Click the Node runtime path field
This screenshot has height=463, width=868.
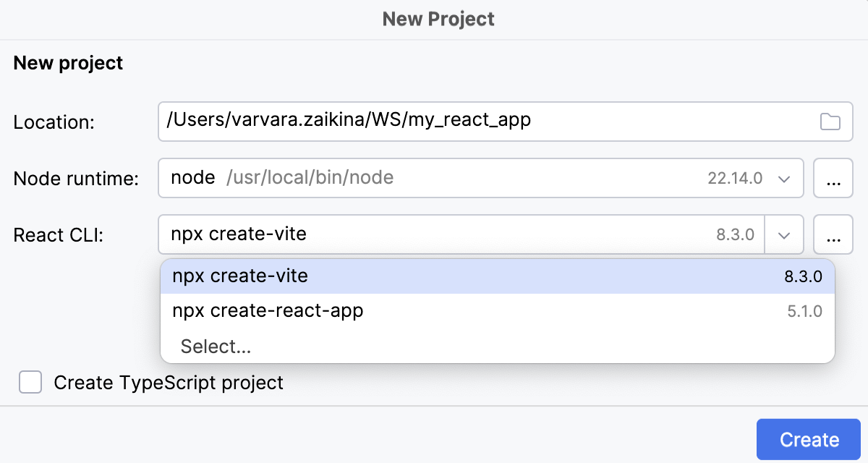(434, 178)
